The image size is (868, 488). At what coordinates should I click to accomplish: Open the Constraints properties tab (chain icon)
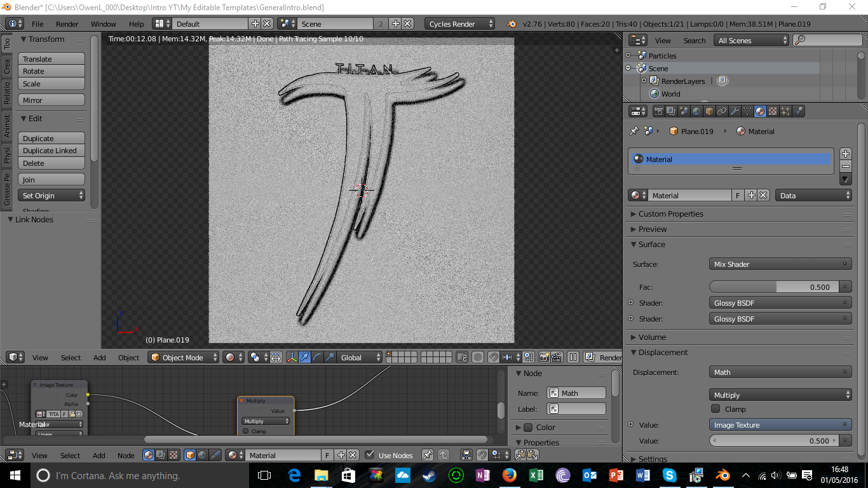pos(722,111)
